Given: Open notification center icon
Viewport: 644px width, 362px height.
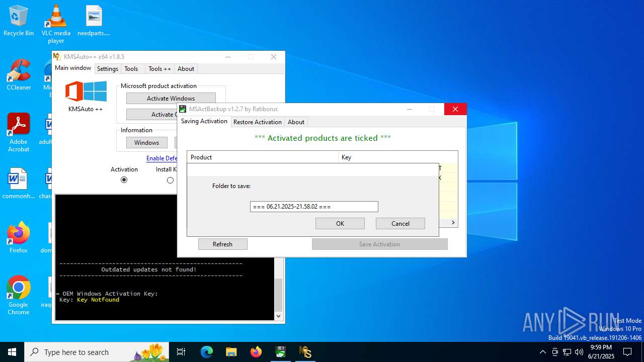Looking at the screenshot, I should pyautogui.click(x=627, y=352).
